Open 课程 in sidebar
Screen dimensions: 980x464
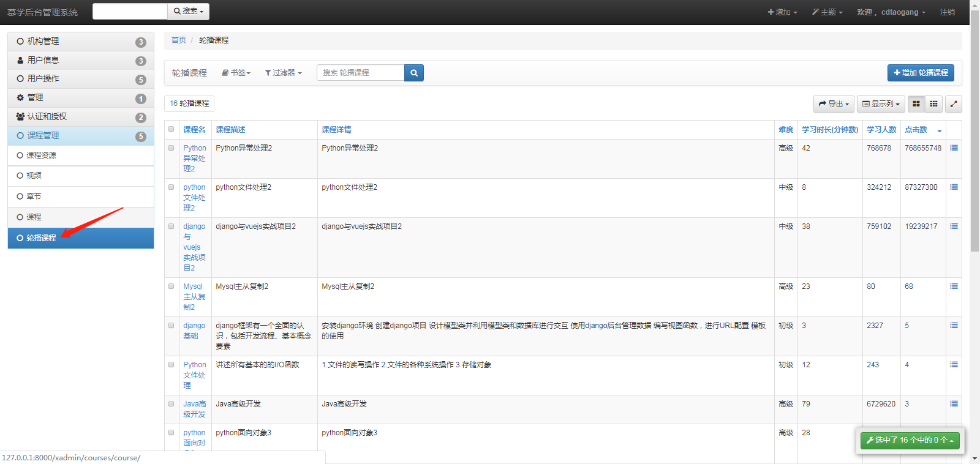point(81,217)
